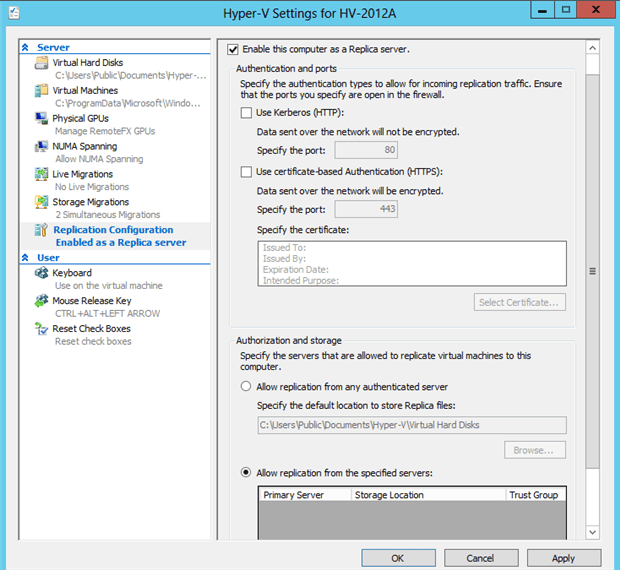
Task: Click the Live Migrations icon
Action: click(42, 174)
